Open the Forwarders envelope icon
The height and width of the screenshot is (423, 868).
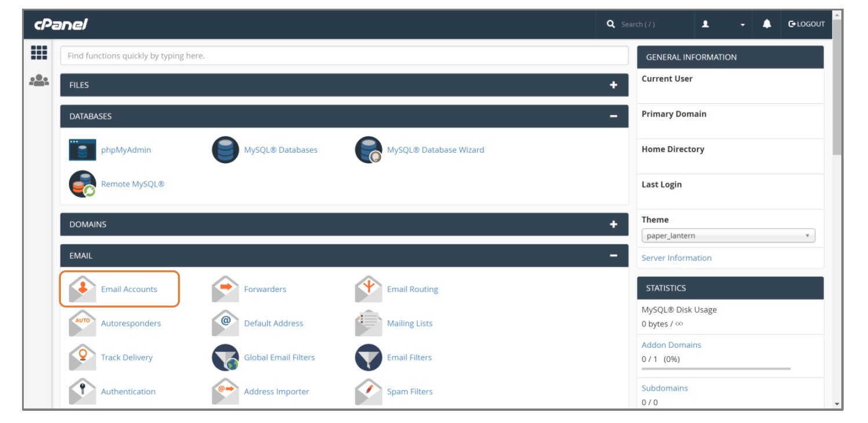tap(226, 289)
